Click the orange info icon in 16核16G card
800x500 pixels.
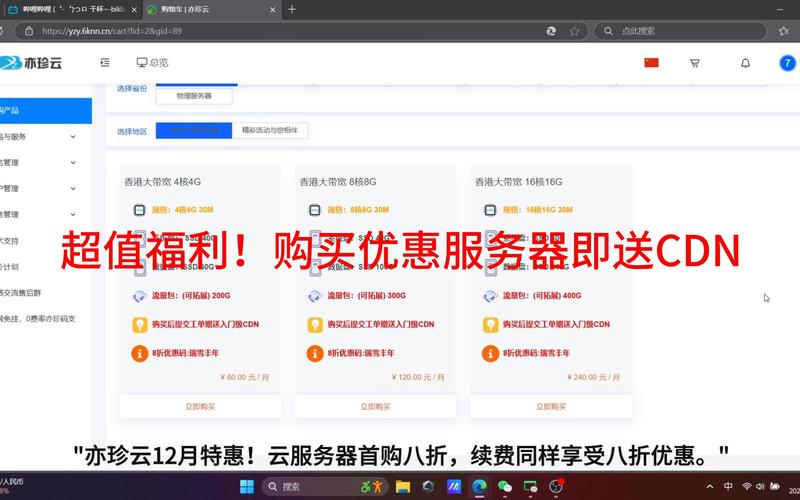[x=491, y=353]
